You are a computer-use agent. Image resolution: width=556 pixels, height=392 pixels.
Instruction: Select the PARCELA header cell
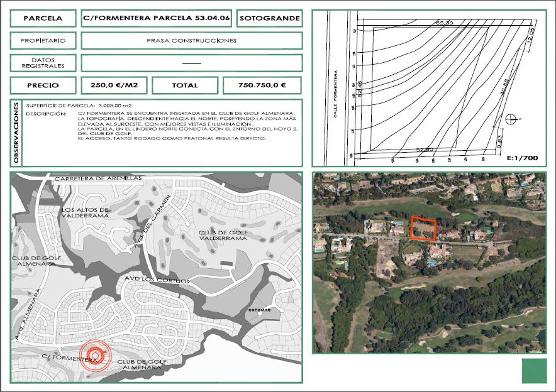tap(43, 19)
